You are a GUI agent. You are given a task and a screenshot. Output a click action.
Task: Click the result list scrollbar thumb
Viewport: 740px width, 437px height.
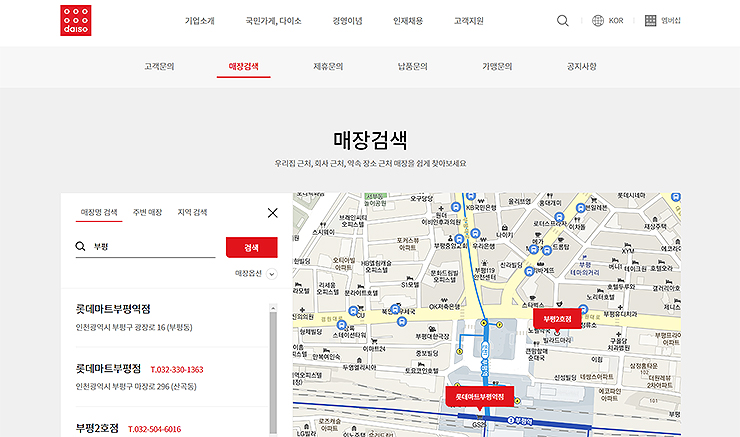pos(273,373)
